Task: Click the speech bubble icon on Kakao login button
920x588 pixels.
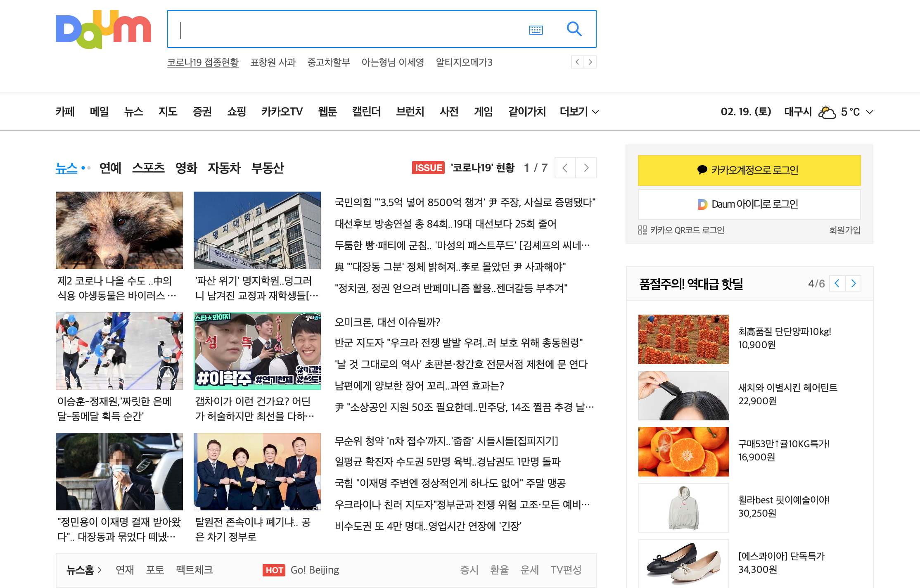Action: click(702, 170)
